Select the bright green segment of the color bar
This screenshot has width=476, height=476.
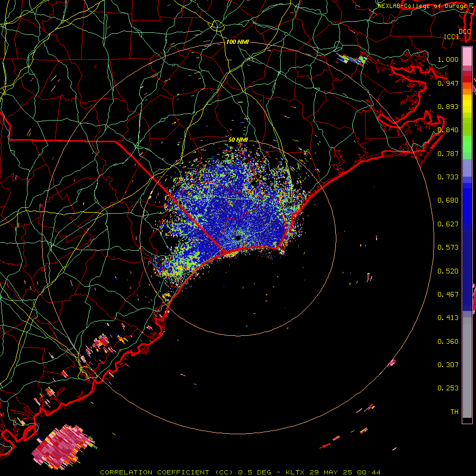[467, 144]
